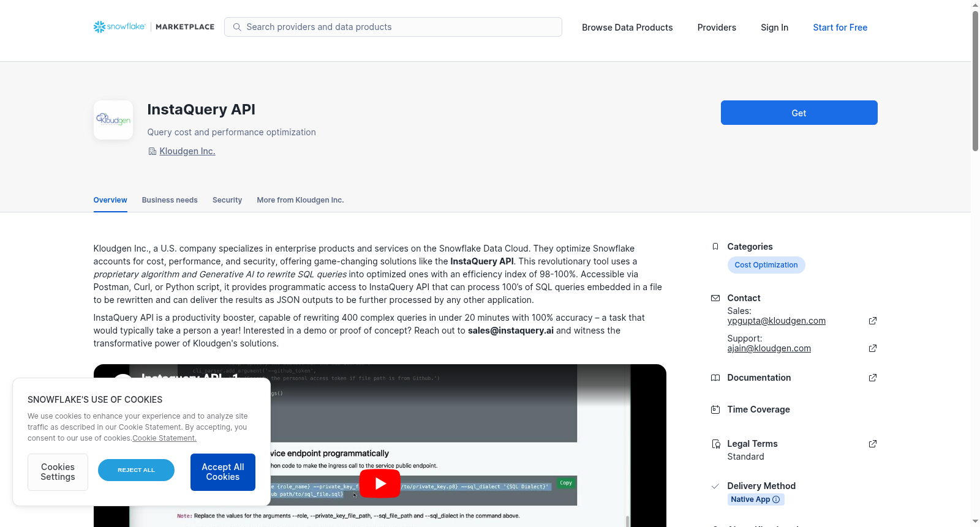
Task: Click the 'Standard' legal terms value
Action: [x=746, y=457]
